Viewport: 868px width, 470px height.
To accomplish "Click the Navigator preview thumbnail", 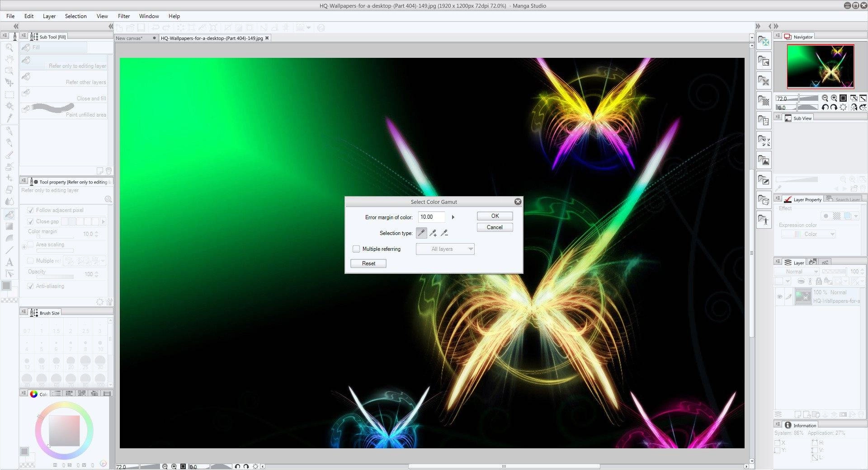I will tap(821, 66).
